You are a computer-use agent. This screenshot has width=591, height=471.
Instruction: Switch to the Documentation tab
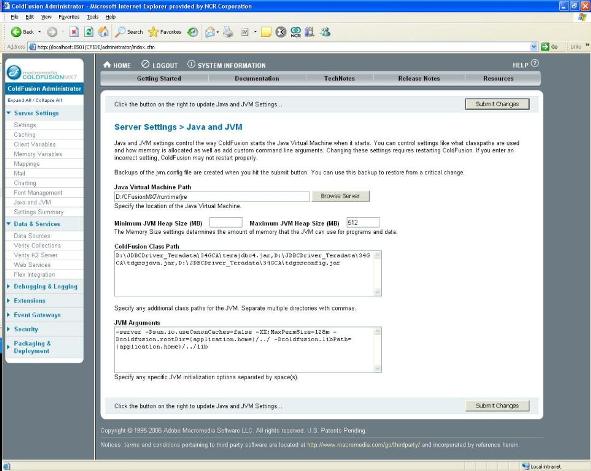coord(257,78)
